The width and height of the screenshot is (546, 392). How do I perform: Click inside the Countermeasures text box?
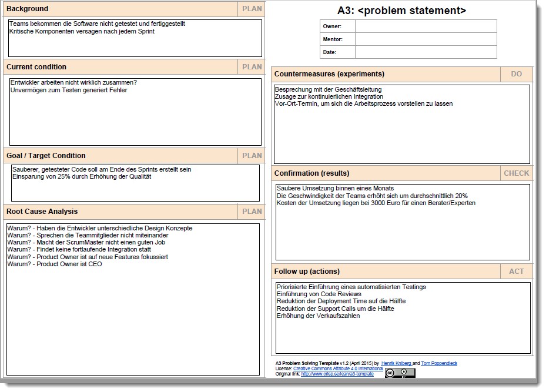point(401,135)
